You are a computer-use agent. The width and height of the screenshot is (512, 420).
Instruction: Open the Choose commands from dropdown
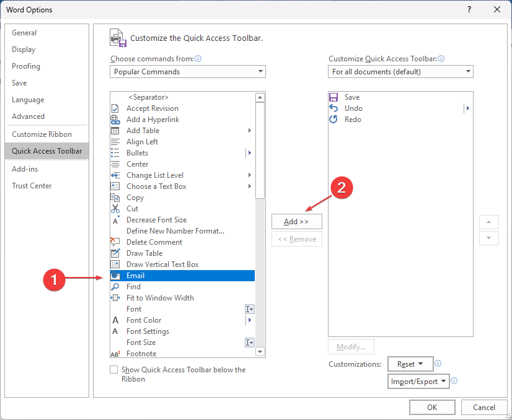(x=188, y=71)
